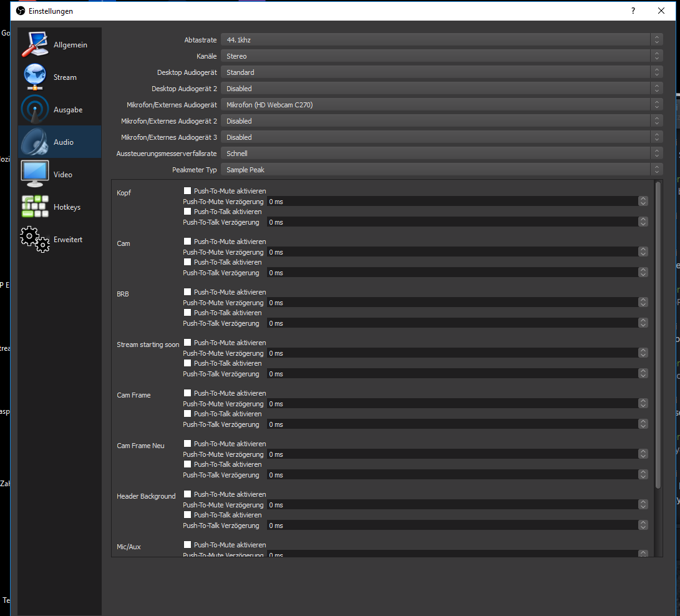Enable Push-To-Talk for BRB
Image resolution: width=680 pixels, height=616 pixels.
point(187,312)
